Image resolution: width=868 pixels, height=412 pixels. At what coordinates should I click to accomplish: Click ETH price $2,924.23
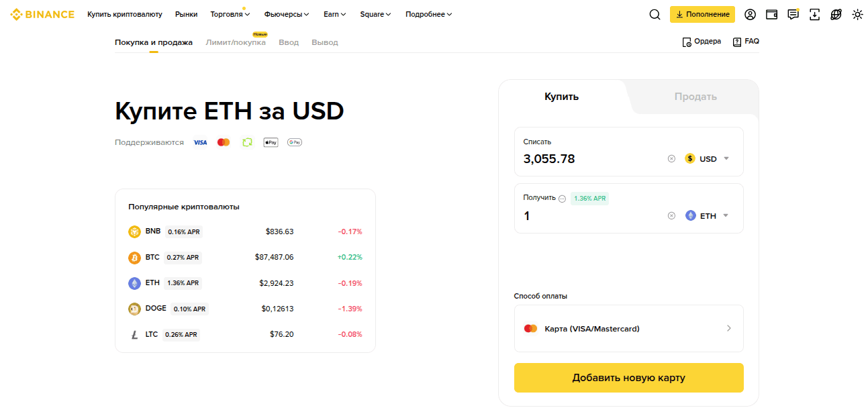pos(276,283)
